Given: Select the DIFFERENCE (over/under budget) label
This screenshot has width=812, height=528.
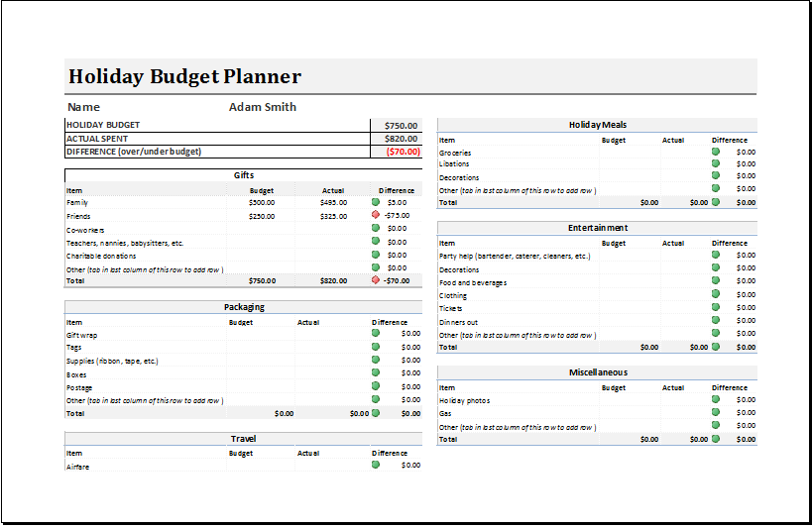Looking at the screenshot, I should tap(134, 152).
